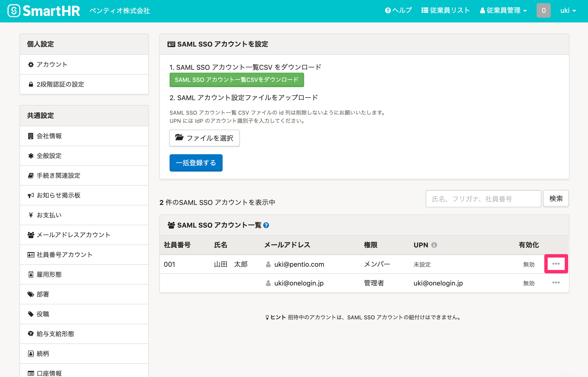Open the options menu for uki@onelogin.jp row

tap(556, 283)
